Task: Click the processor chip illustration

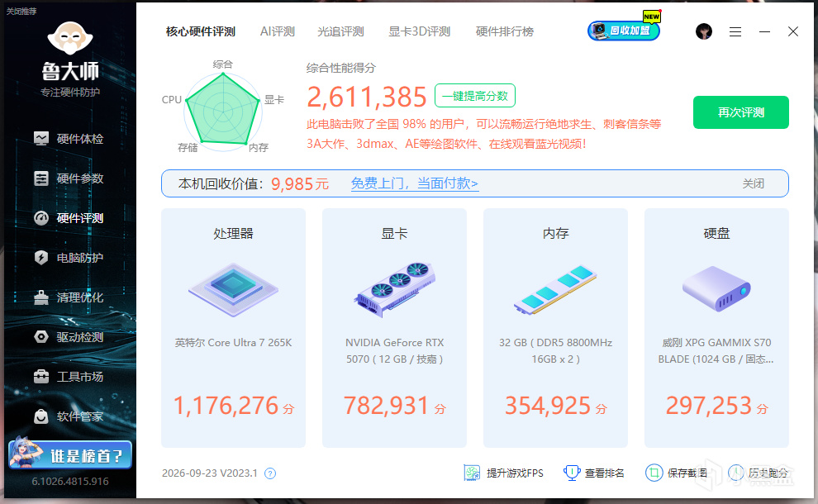Action: pos(233,289)
